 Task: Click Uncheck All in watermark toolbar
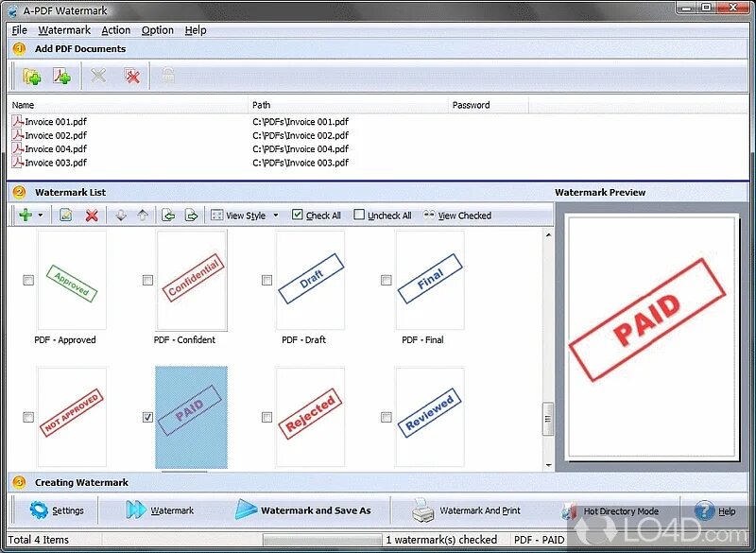pyautogui.click(x=383, y=215)
